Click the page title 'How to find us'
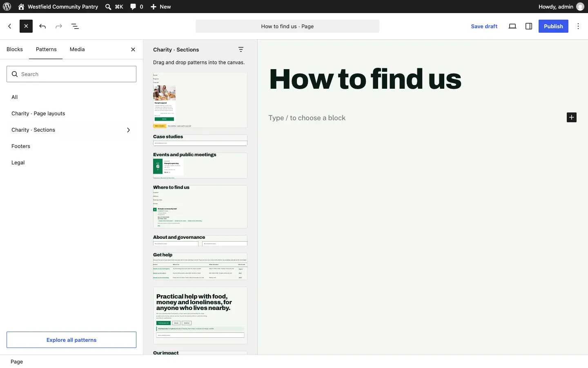The image size is (588, 368). coord(366,79)
